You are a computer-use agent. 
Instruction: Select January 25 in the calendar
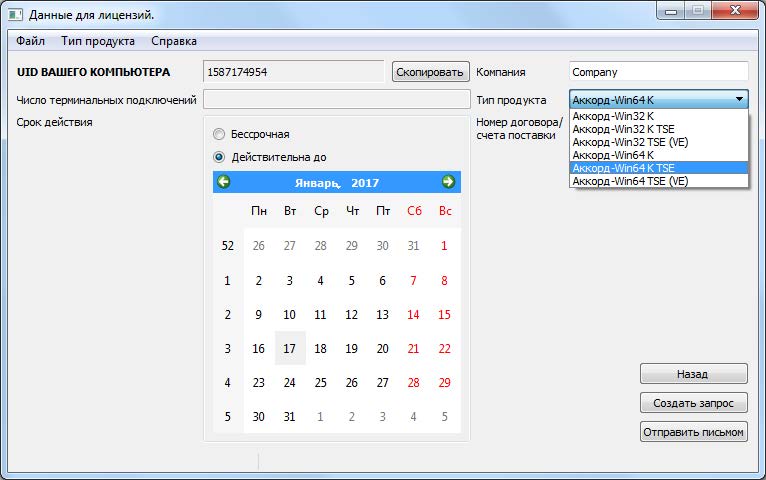coord(320,382)
